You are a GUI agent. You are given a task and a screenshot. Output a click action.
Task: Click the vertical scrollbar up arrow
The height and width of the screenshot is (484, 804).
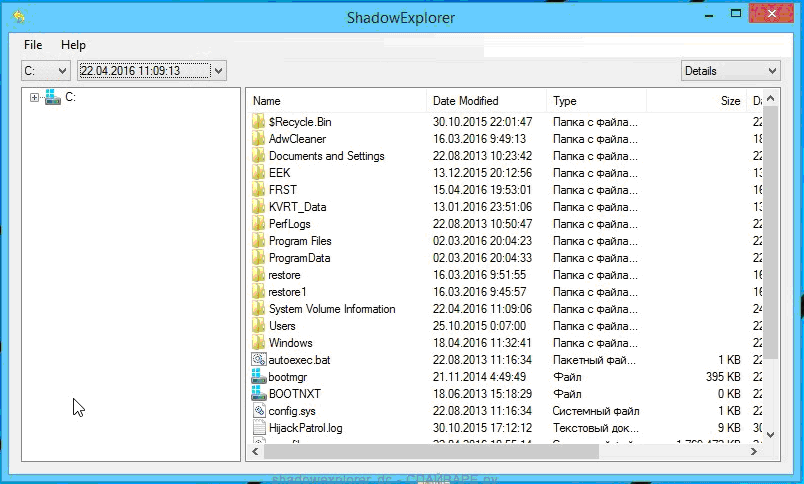point(771,98)
